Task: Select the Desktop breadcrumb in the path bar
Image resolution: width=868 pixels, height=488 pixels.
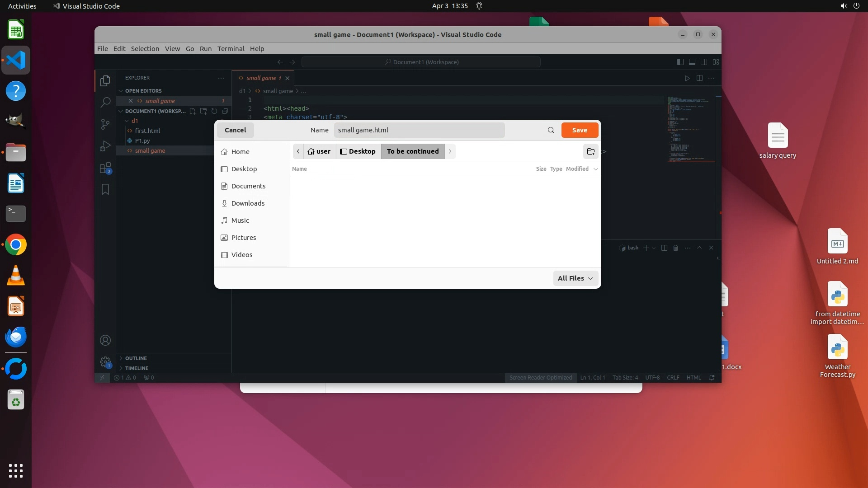Action: coord(358,151)
